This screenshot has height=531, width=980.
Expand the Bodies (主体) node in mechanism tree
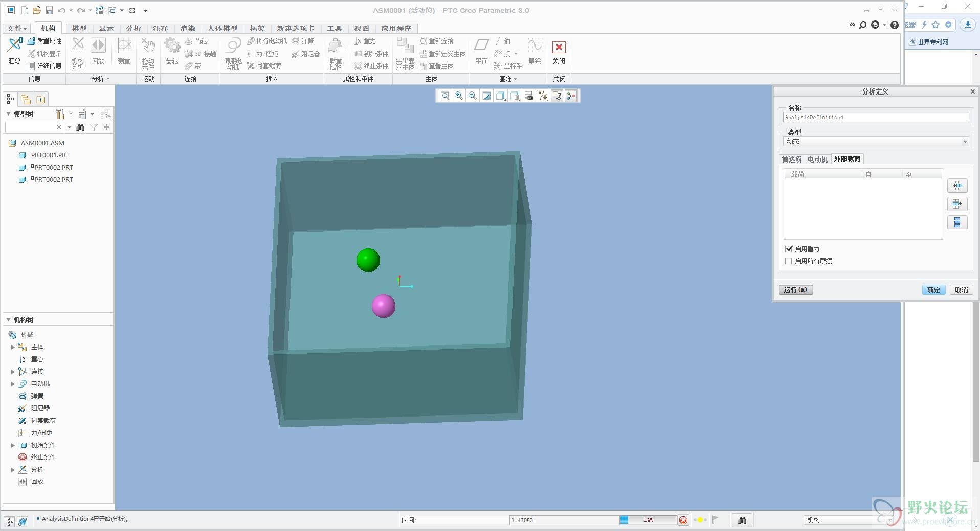(x=13, y=347)
